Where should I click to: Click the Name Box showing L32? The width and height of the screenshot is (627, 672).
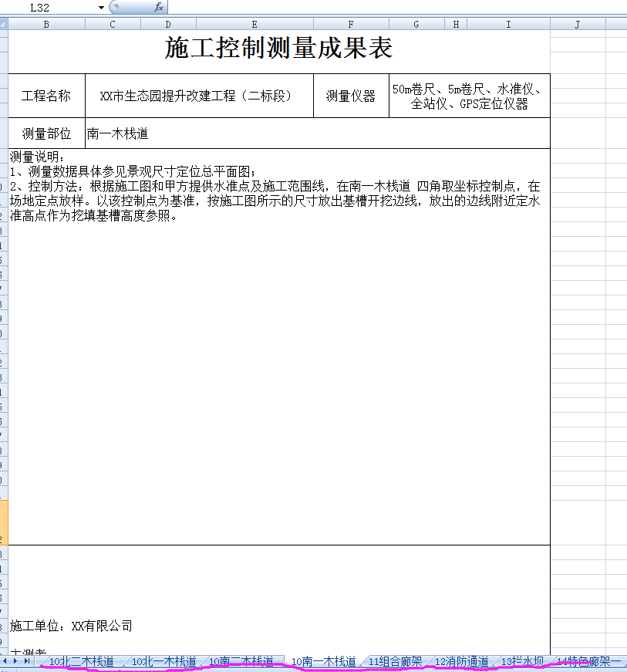(48, 7)
